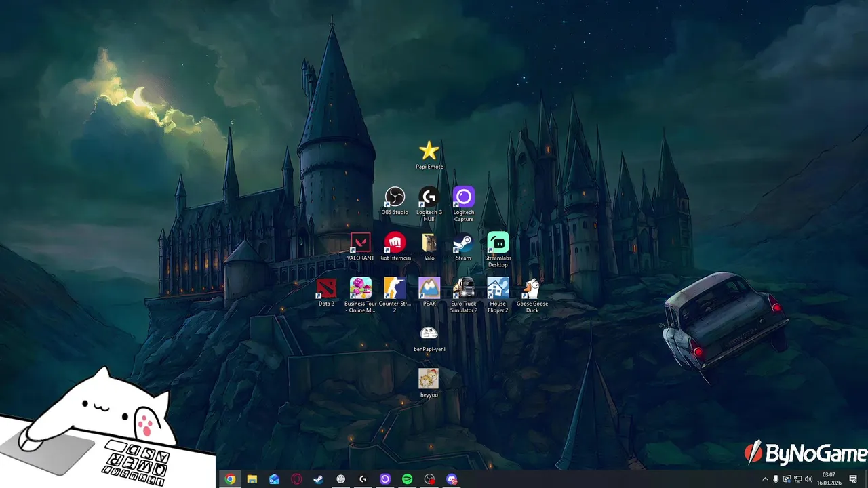Open Google Chrome from the taskbar
This screenshot has height=488, width=868.
(x=230, y=479)
